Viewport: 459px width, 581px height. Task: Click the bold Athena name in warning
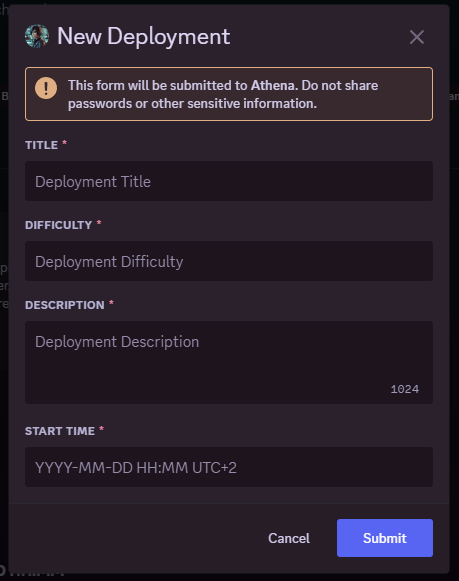point(275,86)
